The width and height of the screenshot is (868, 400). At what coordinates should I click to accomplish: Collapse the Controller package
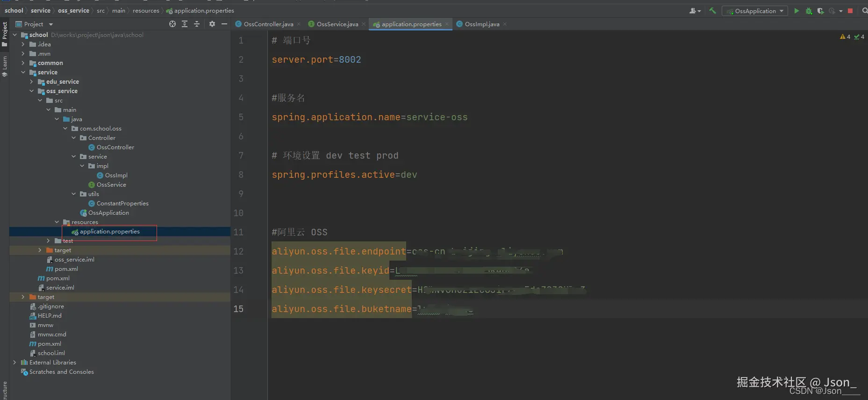(73, 138)
